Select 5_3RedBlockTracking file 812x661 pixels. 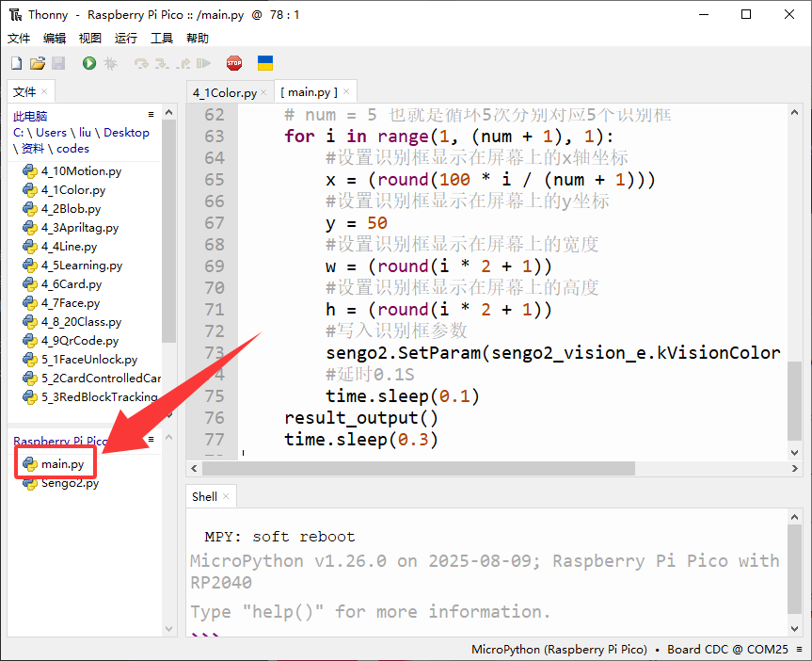90,397
